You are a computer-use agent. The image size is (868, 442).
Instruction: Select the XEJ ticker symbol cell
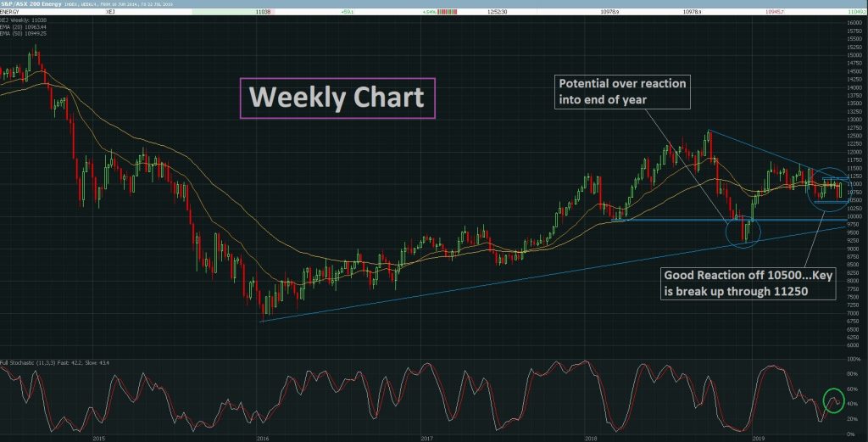[x=110, y=12]
